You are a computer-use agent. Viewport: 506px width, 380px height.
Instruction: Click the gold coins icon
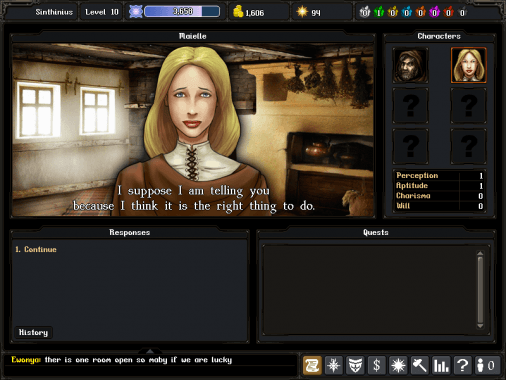238,12
